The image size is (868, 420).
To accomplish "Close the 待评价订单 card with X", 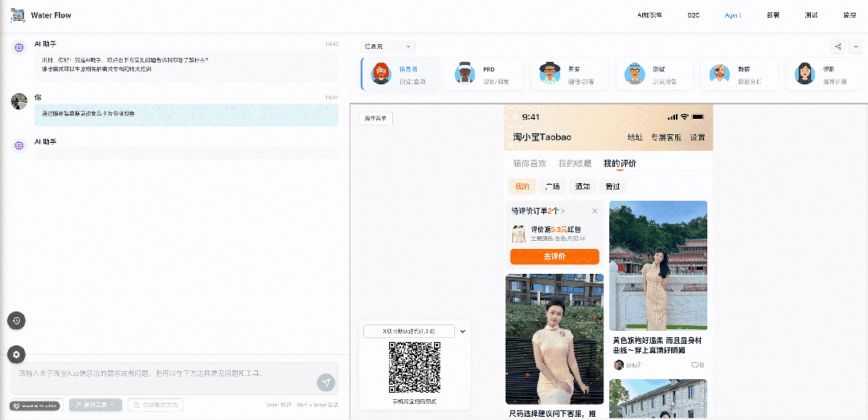I will (x=595, y=211).
